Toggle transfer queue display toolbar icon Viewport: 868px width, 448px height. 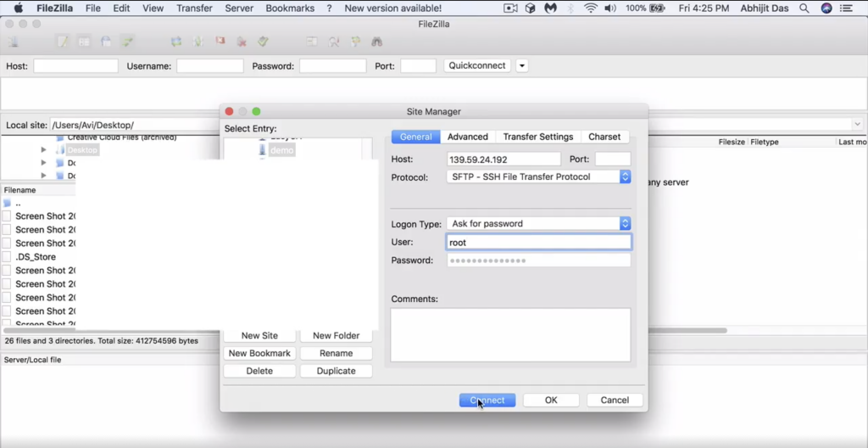coord(128,42)
